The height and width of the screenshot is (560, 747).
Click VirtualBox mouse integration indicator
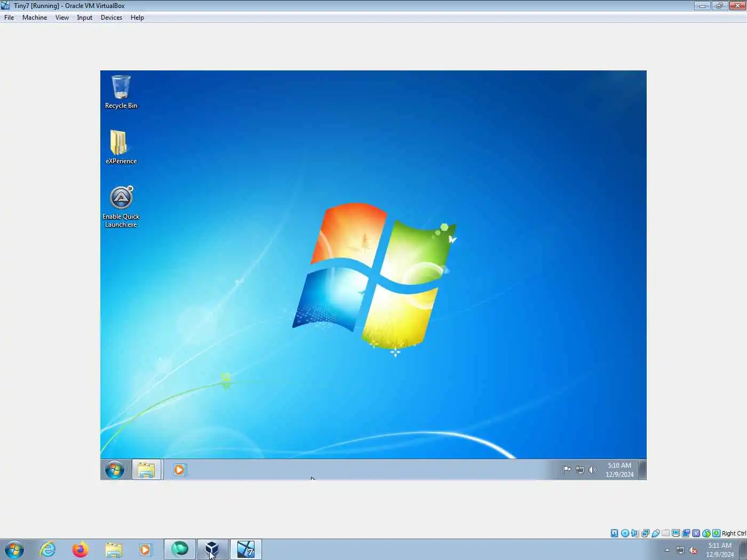click(706, 533)
